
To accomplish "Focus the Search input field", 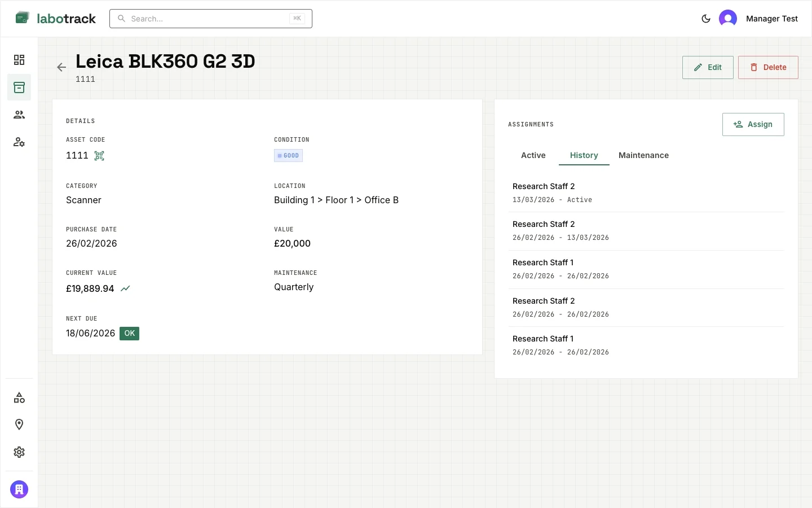I will click(211, 19).
